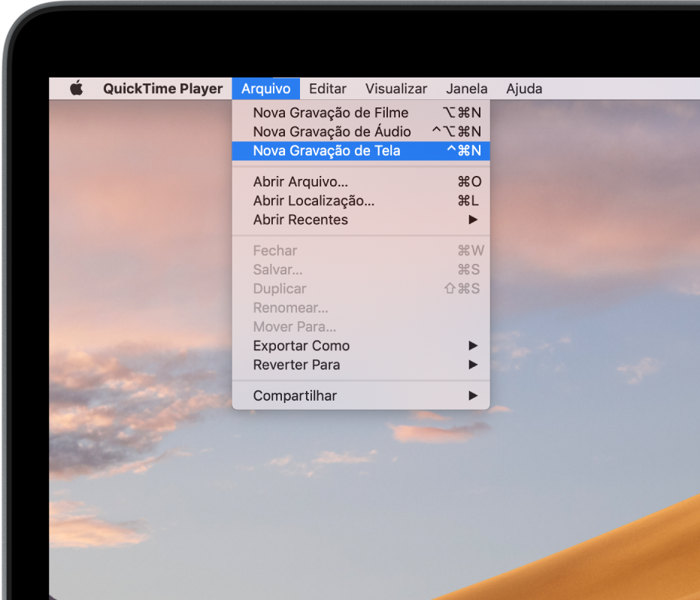Open the Editar menu

(327, 89)
